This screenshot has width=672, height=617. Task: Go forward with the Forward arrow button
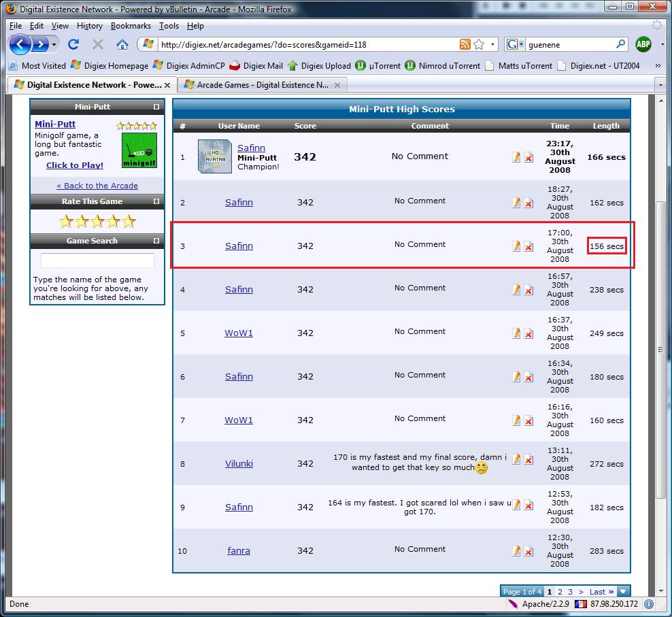[x=40, y=44]
